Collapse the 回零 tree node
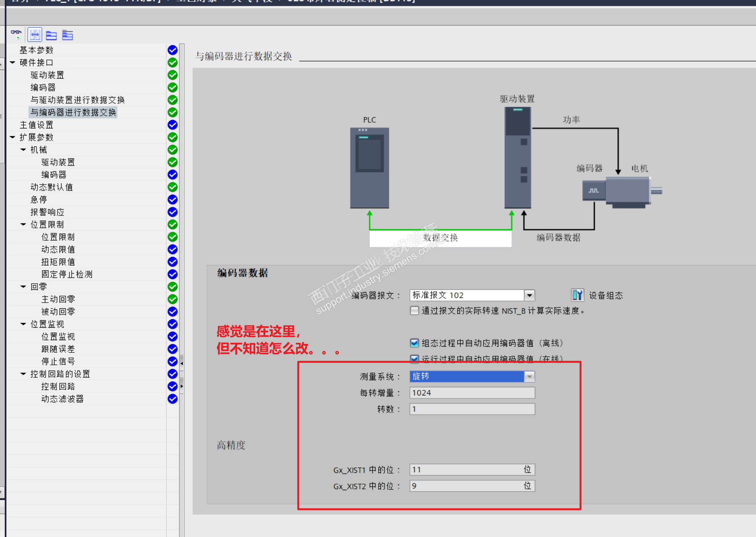 pyautogui.click(x=23, y=287)
